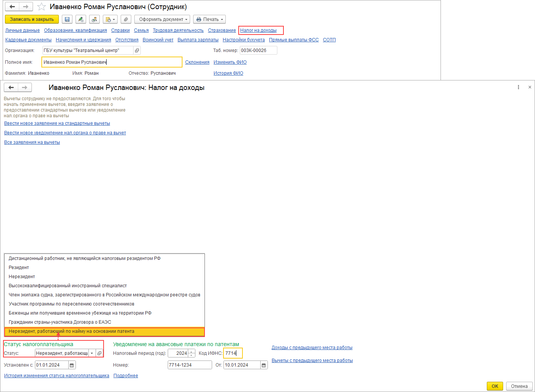The width and height of the screenshot is (535, 392).
Task: Open the Справки link
Action: 120,30
